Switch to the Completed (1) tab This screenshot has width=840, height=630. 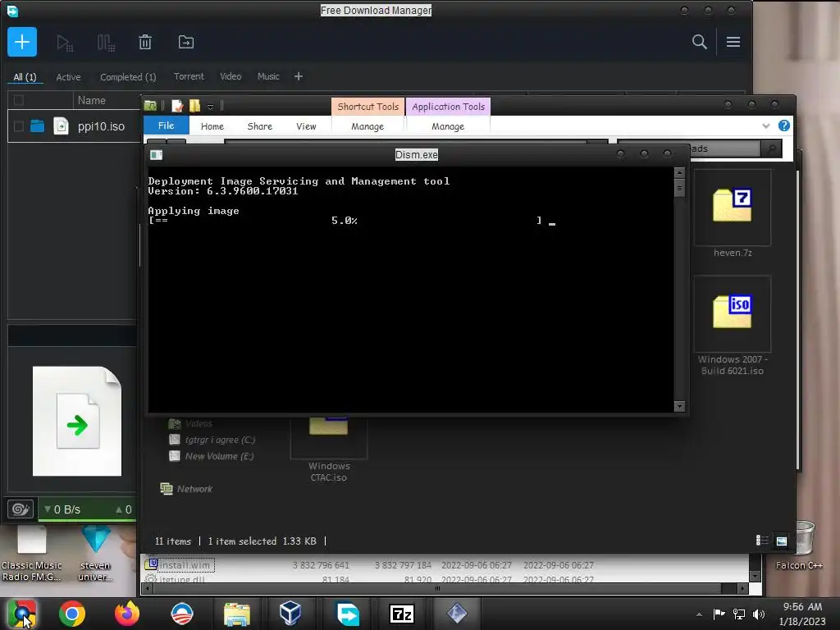(128, 77)
